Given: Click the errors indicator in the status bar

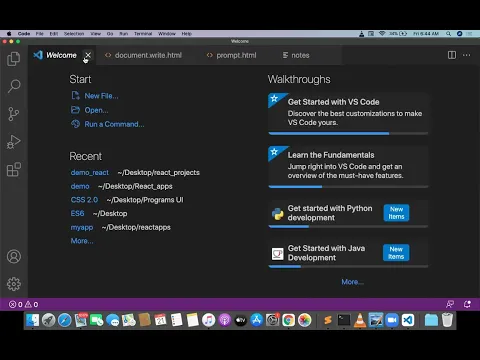Looking at the screenshot, I should (x=15, y=304).
